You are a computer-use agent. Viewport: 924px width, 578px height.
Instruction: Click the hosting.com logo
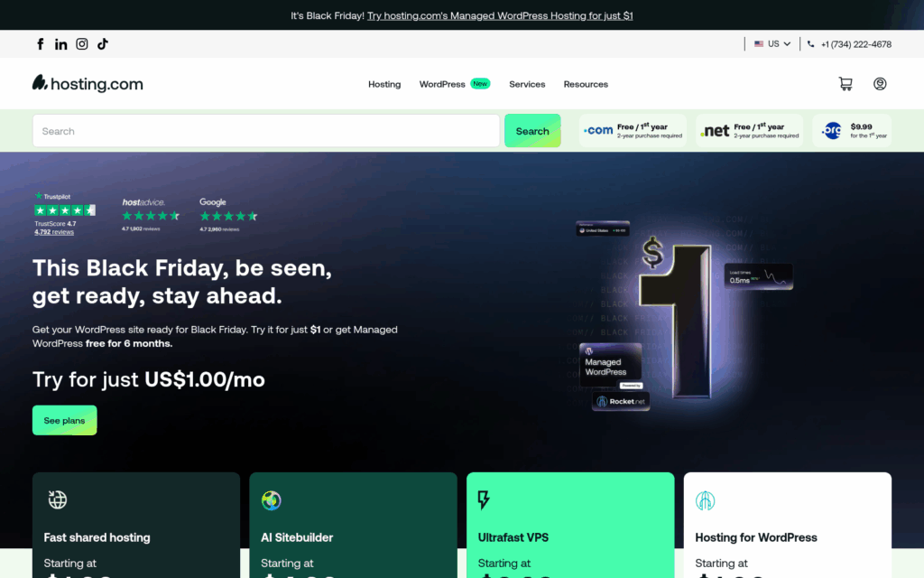pyautogui.click(x=88, y=83)
